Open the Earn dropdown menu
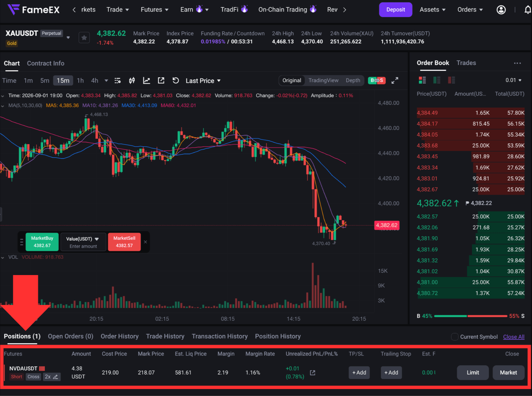This screenshot has height=396, width=532. coord(194,10)
